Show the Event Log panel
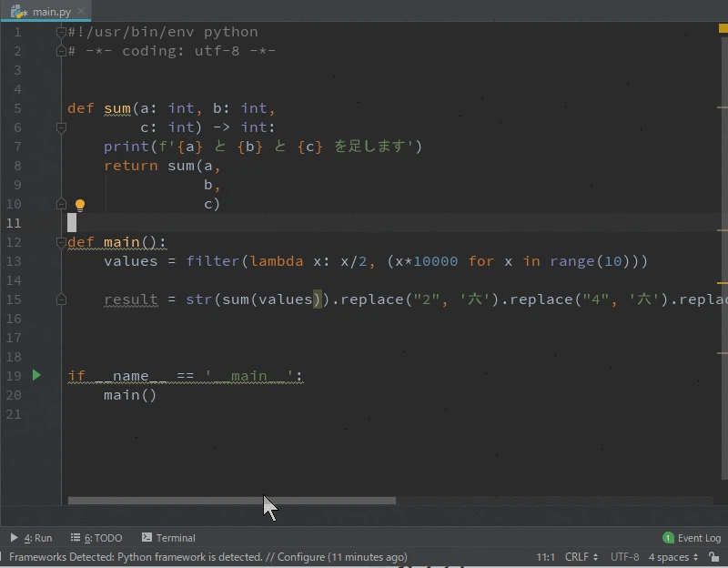Viewport: 728px width, 568px height. [x=692, y=538]
